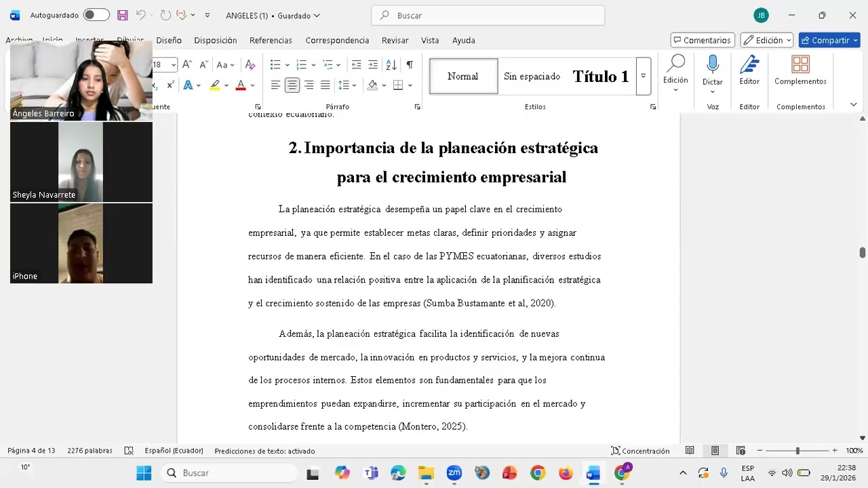This screenshot has width=868, height=488.
Task: Select the Revisar tab
Action: [395, 40]
